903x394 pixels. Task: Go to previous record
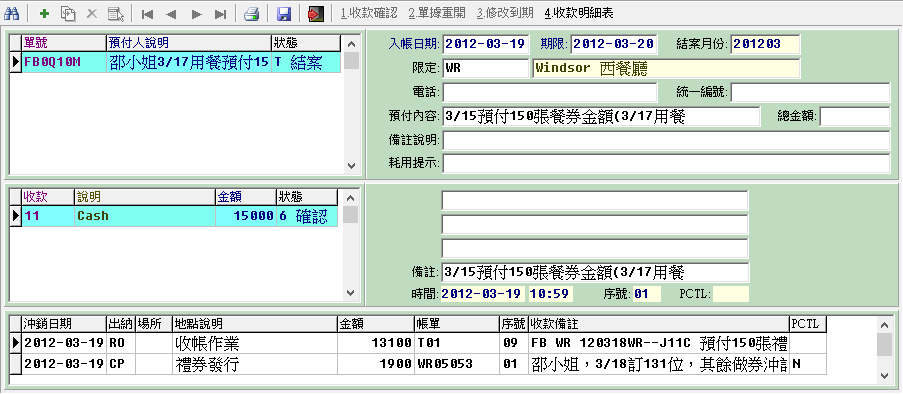(170, 14)
